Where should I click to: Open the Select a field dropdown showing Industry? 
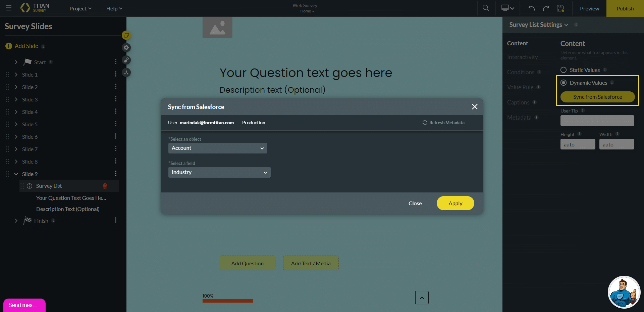click(219, 172)
